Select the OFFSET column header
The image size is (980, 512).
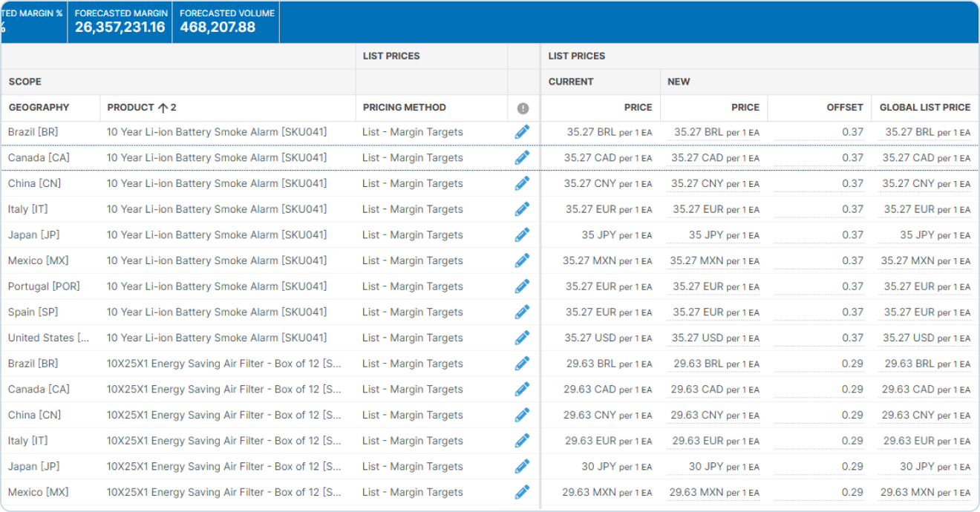pos(844,108)
